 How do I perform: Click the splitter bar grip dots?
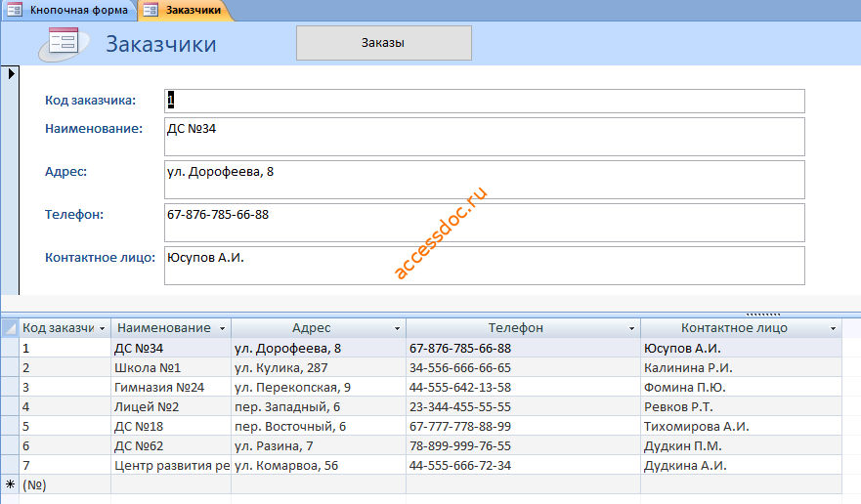763,315
